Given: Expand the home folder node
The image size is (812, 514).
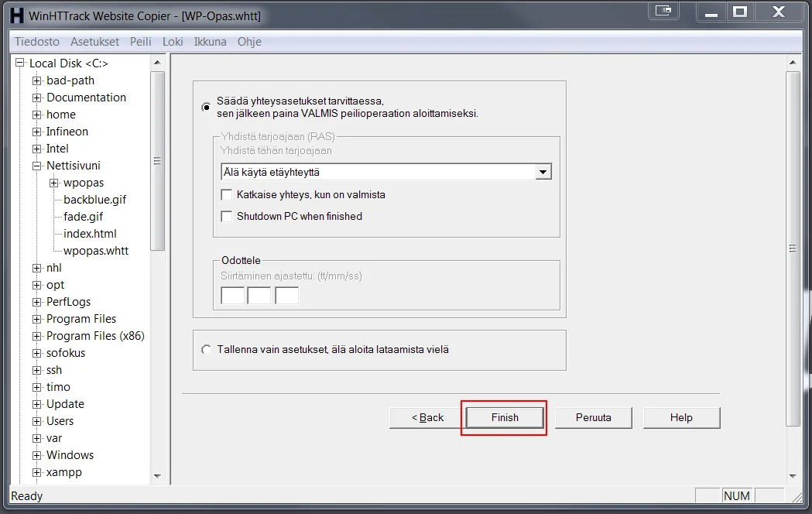Looking at the screenshot, I should click(x=36, y=115).
